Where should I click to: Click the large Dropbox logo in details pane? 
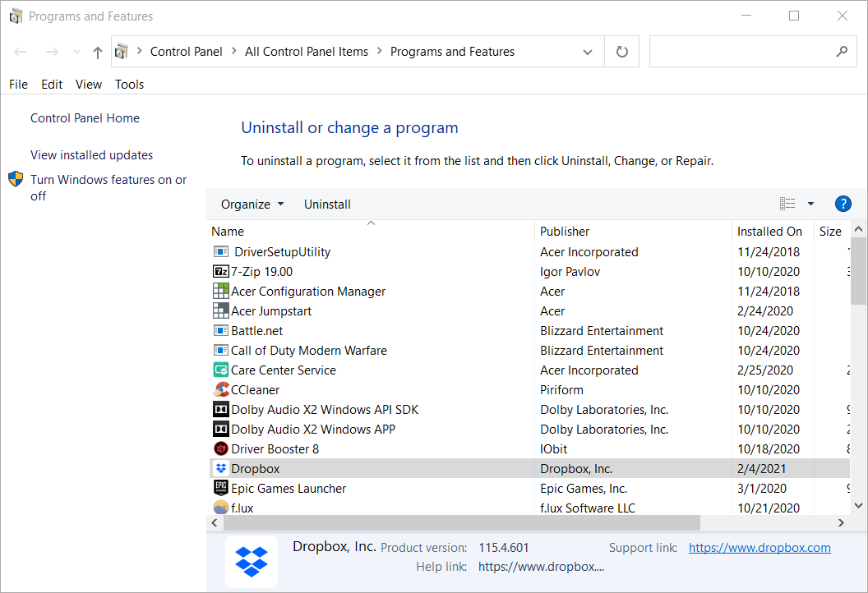pos(252,561)
